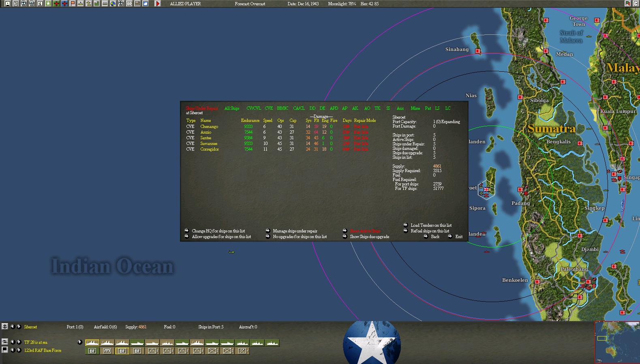Screen dimensions: 640x364
Task: Click the '123rd RAF Base Force' label
Action: click(43, 350)
